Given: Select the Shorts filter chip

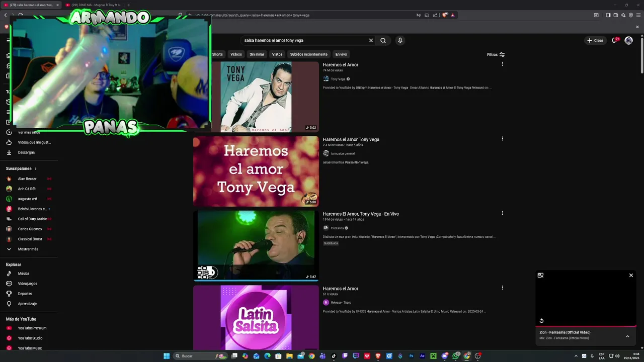Looking at the screenshot, I should tap(217, 54).
